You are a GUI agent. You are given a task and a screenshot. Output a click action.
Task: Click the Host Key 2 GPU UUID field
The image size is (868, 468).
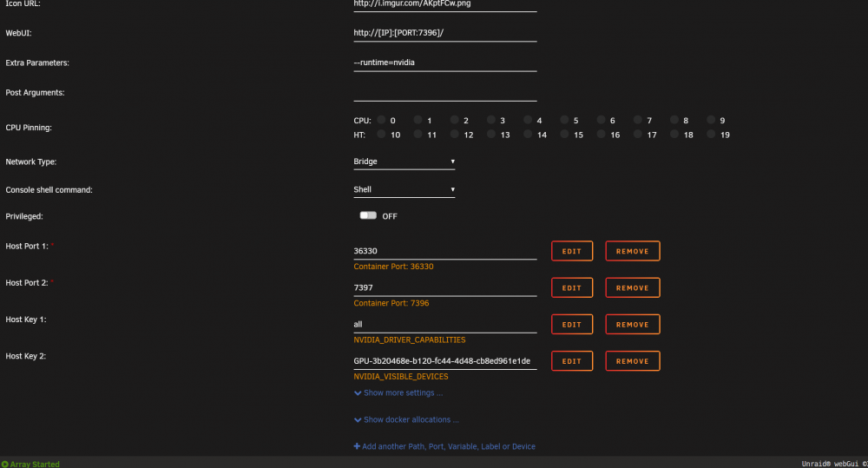pyautogui.click(x=445, y=360)
